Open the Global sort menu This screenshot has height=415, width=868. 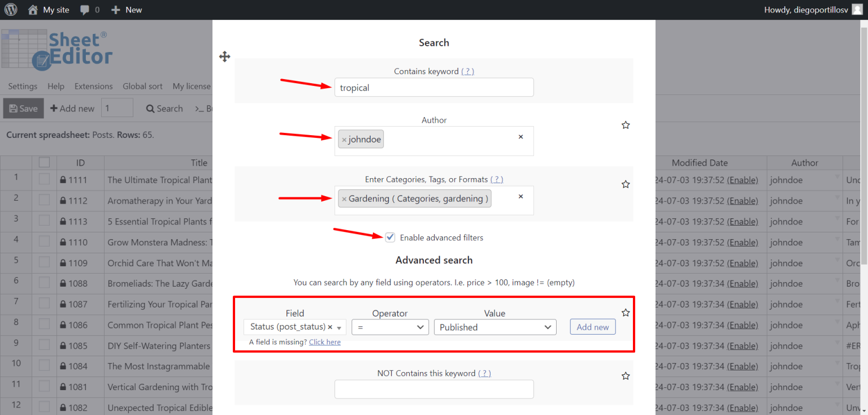142,86
